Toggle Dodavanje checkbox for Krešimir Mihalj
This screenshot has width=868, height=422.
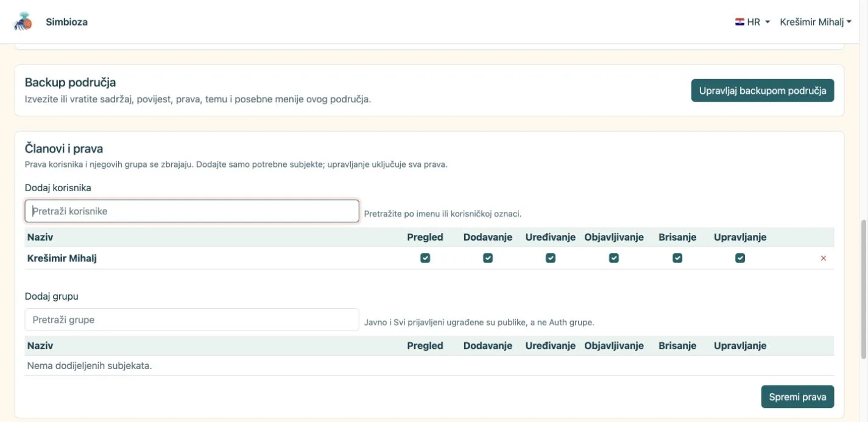pos(488,258)
